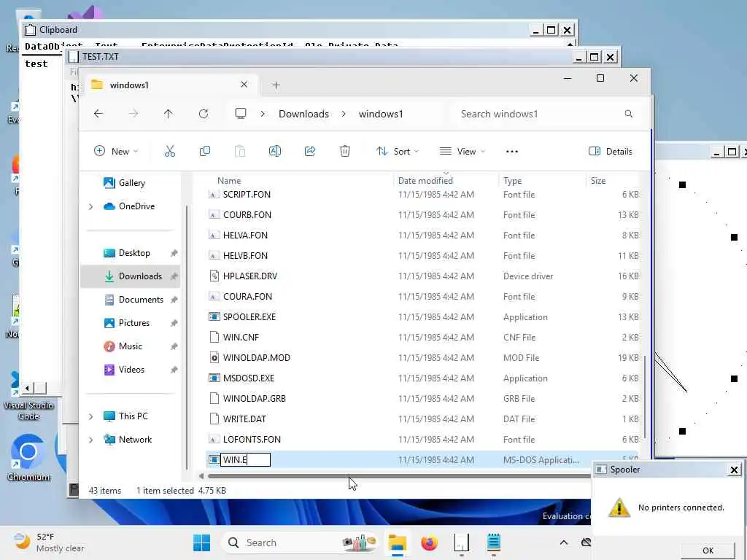Click taskbar Search box
The image size is (747, 560).
[301, 542]
